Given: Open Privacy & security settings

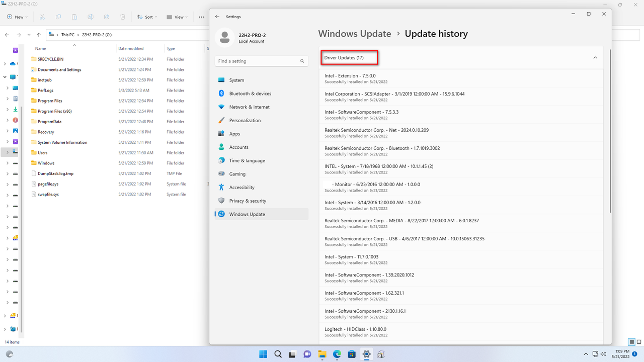Looking at the screenshot, I should [x=261, y=201].
